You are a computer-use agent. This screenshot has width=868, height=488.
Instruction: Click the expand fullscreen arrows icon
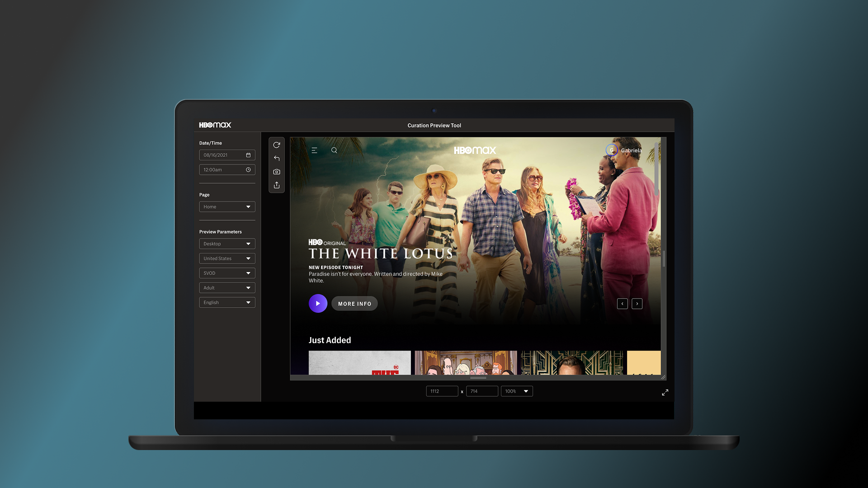pos(665,393)
